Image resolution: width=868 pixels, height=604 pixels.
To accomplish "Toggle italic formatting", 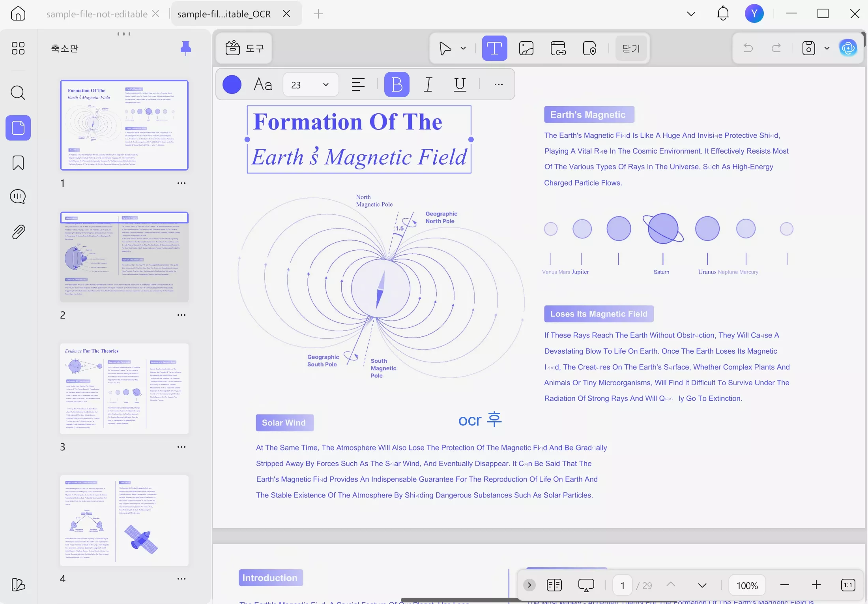I will point(428,84).
